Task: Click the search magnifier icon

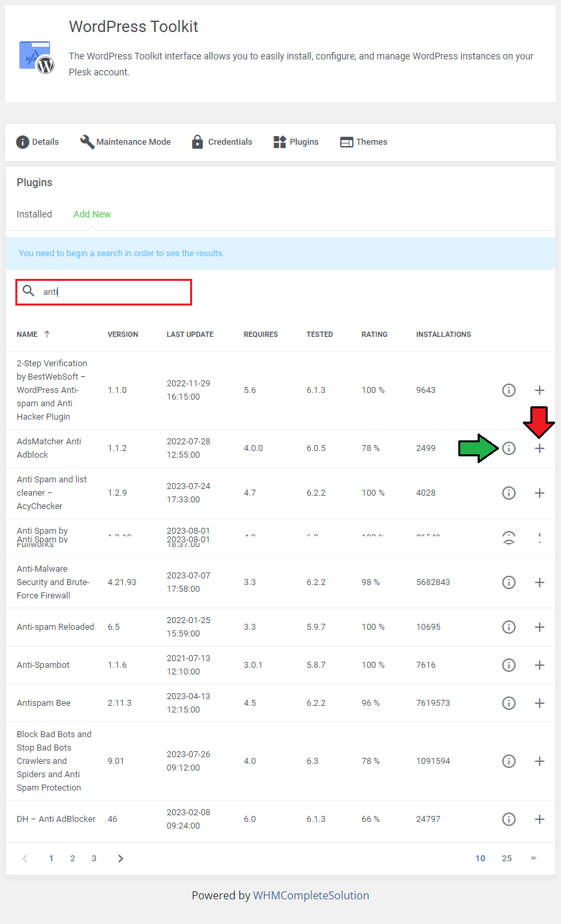Action: [29, 291]
